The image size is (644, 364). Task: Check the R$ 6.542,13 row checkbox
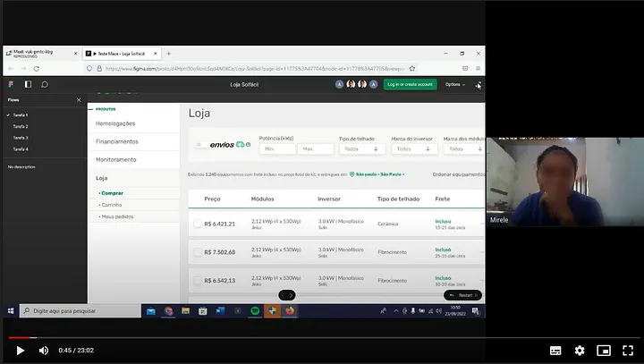198,280
